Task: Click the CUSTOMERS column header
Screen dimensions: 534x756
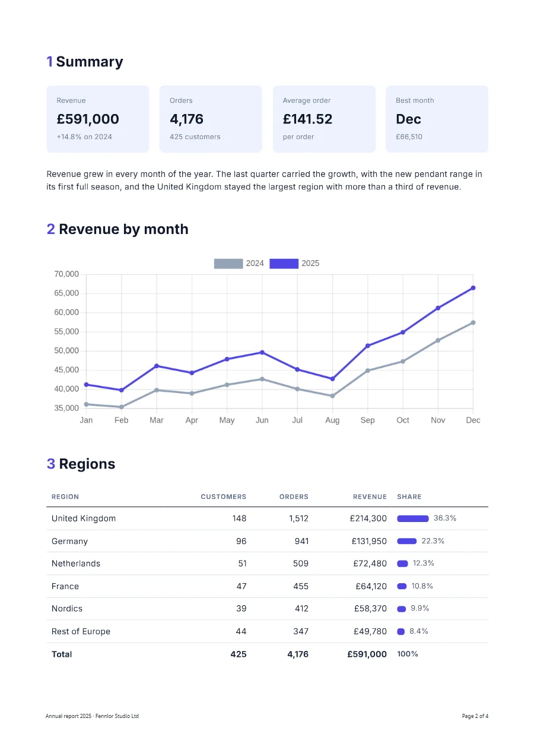Action: point(224,496)
